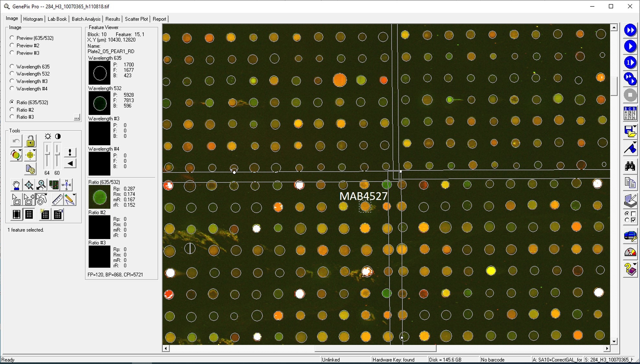Click the ellipsis button beside Ratio #3
Viewport: 640px width, 364px height.
pyautogui.click(x=77, y=117)
